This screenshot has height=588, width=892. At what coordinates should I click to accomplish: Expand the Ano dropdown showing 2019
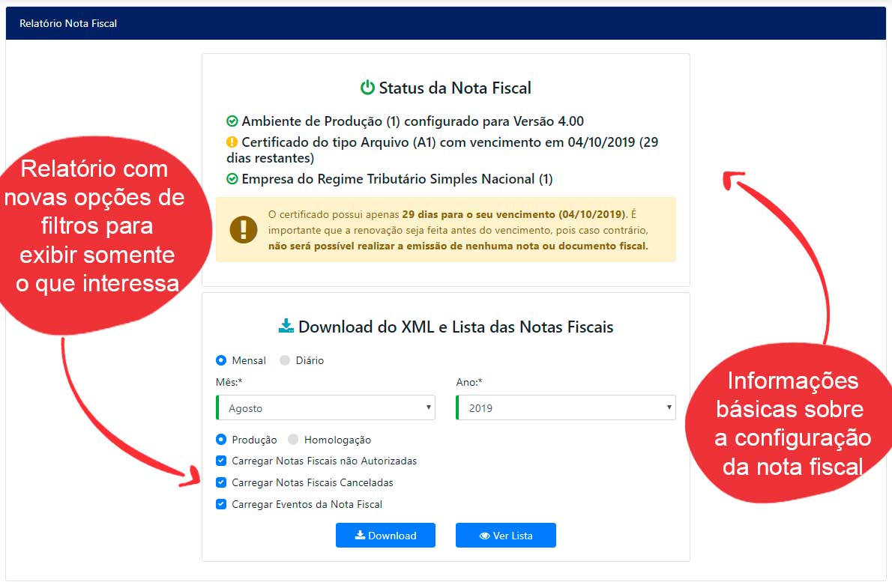(566, 408)
